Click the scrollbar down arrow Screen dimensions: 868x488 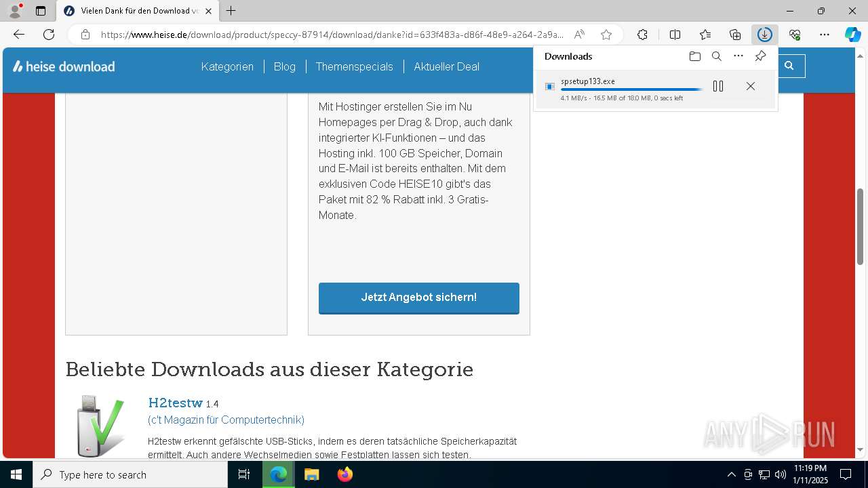[x=860, y=450]
